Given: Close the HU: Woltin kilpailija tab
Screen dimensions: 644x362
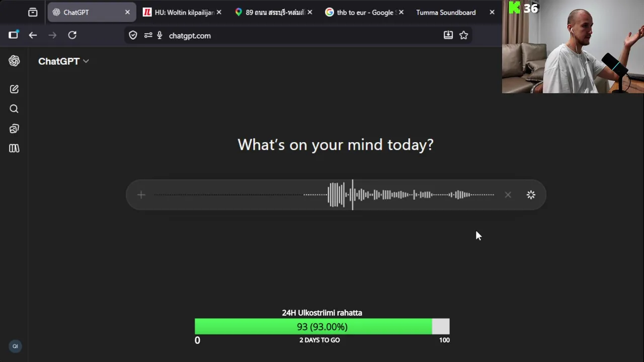Looking at the screenshot, I should 219,12.
